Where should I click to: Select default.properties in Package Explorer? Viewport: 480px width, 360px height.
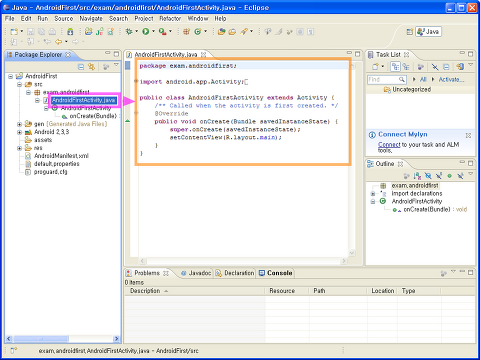57,164
